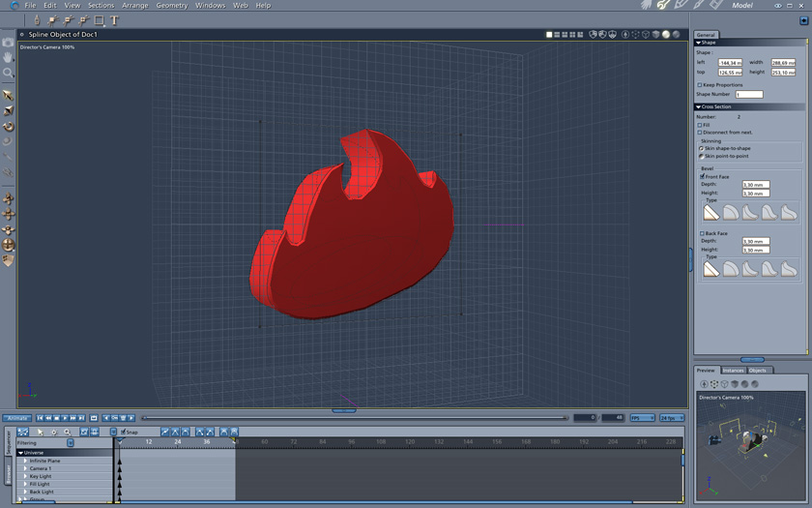Screen dimensions: 812x508
Task: Click the Shape Number input field
Action: click(749, 95)
